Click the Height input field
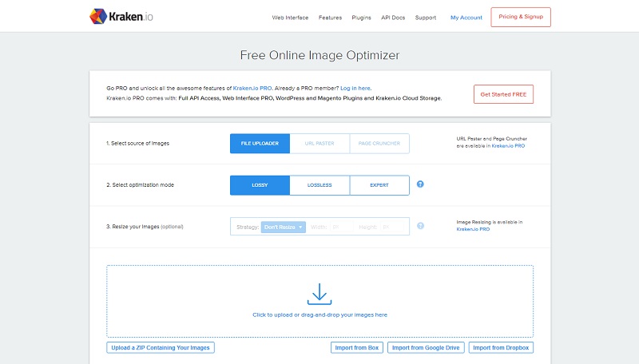639x364 pixels. click(x=392, y=227)
